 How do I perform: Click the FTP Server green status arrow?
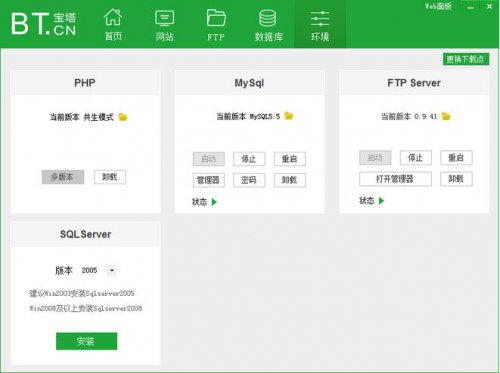click(x=382, y=201)
